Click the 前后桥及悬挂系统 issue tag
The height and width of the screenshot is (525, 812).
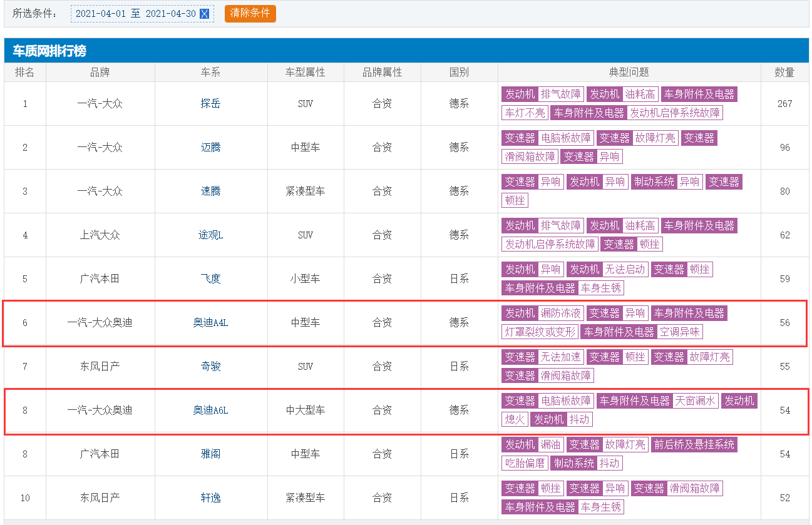(x=694, y=445)
